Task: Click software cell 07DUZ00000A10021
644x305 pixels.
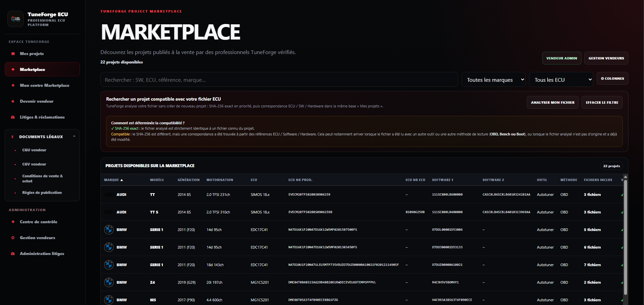Action: click(447, 265)
